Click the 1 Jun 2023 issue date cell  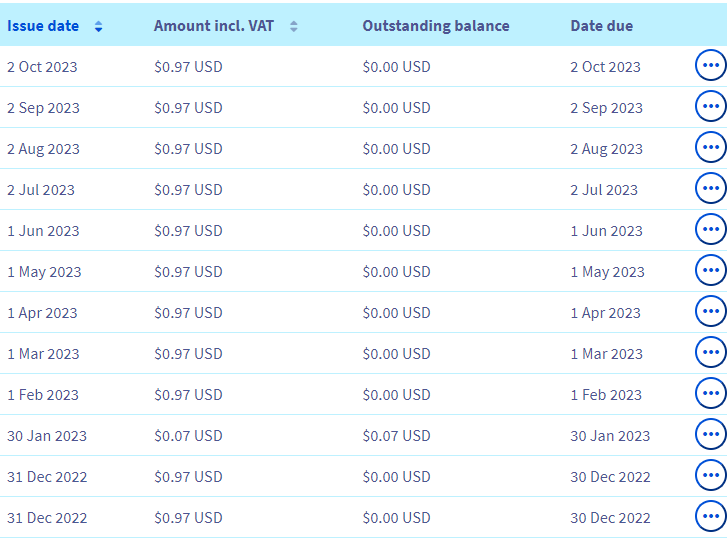click(42, 231)
